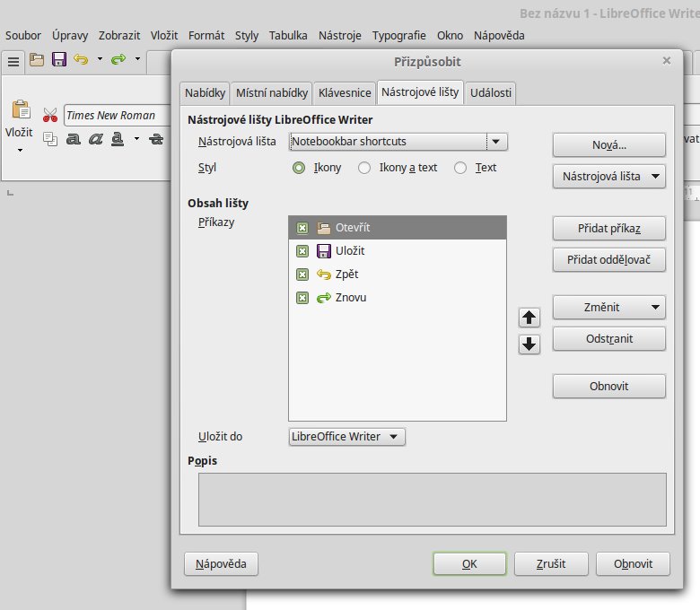The image size is (700, 610).
Task: Toggle the Underline letter icon
Action: click(x=117, y=139)
